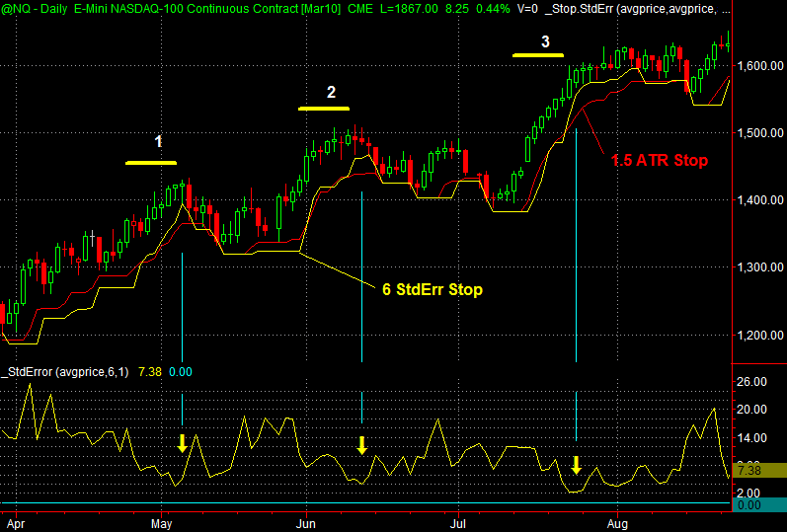Select the yellow bar under number 3
This screenshot has height=532, width=787.
pos(537,55)
